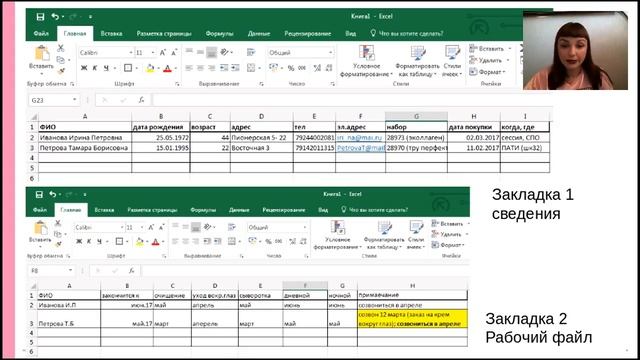
Task: Toggle bold Ж in top Excel window
Action: pos(84,68)
